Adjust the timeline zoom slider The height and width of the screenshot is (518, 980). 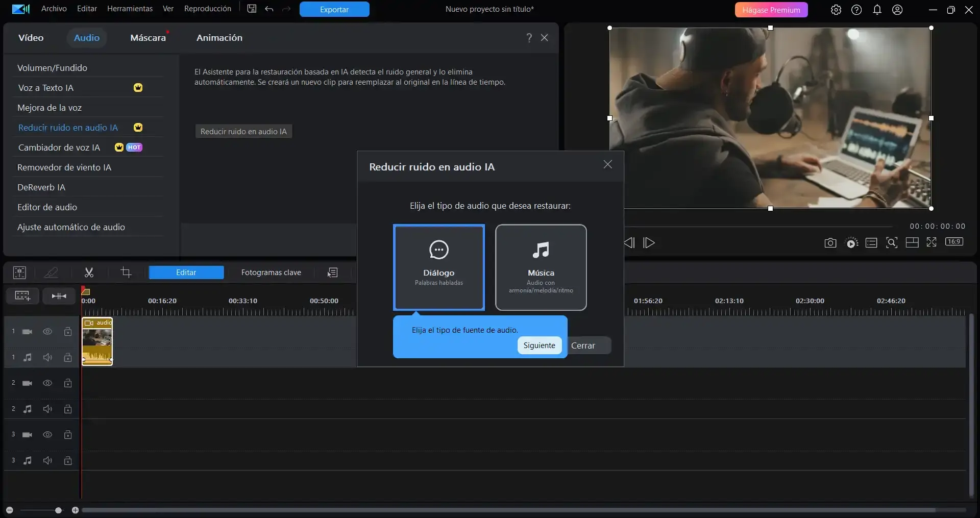tap(58, 510)
